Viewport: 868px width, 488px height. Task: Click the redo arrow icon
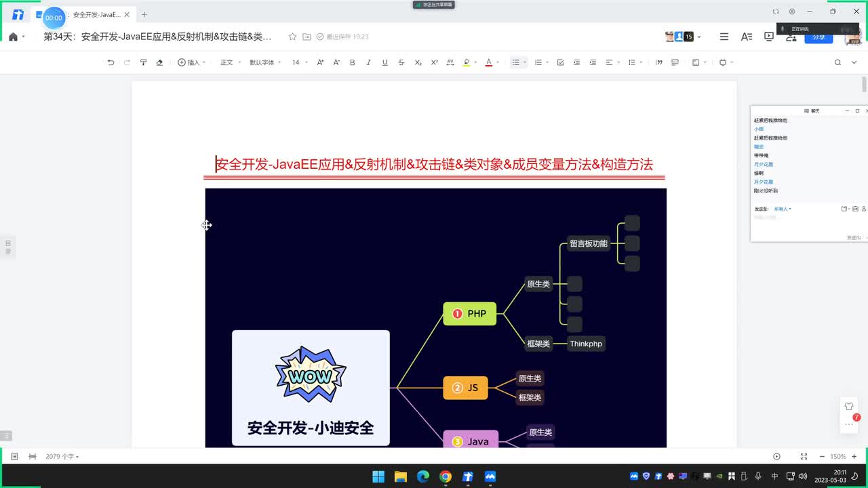pyautogui.click(x=127, y=62)
